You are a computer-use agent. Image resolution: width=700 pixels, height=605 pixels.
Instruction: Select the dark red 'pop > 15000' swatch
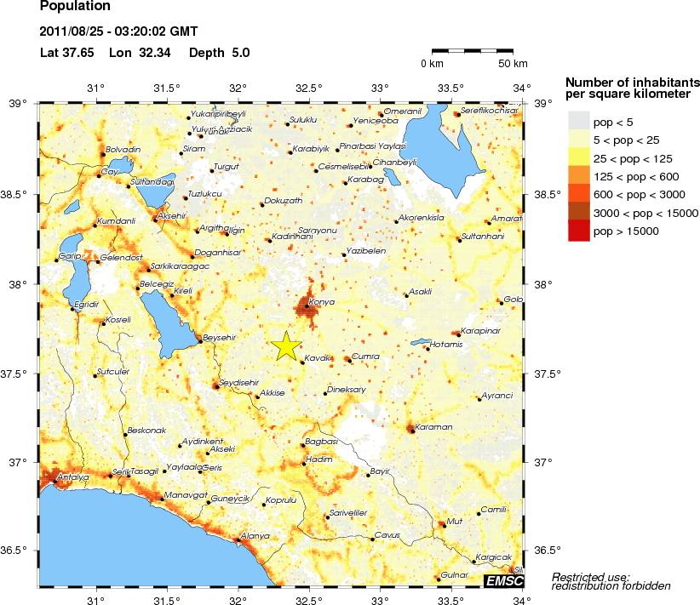click(x=579, y=231)
